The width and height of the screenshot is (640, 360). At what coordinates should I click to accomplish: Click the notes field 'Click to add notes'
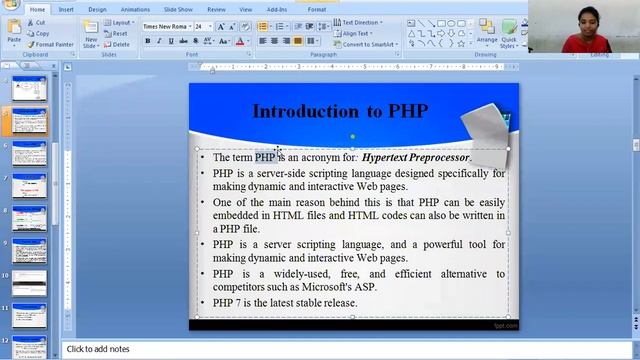tap(347, 349)
